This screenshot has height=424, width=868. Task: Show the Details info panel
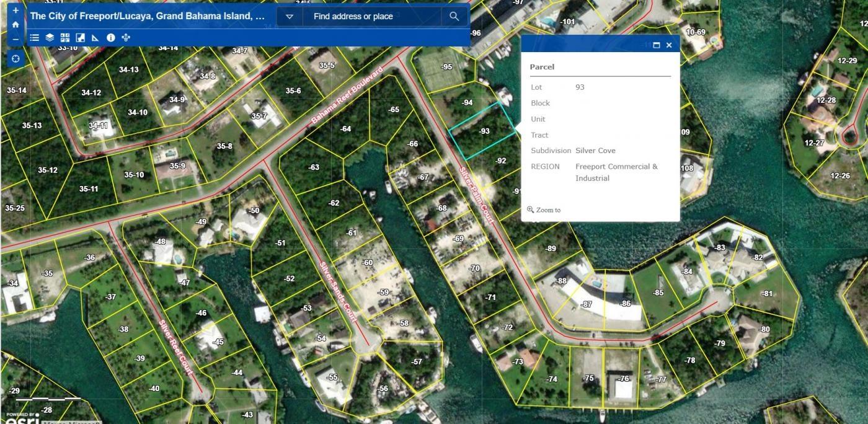(111, 38)
